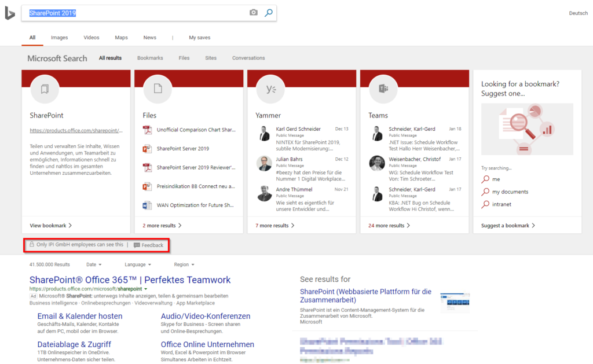
Task: Filter Microsoft Search by Bookmarks
Action: tap(150, 58)
